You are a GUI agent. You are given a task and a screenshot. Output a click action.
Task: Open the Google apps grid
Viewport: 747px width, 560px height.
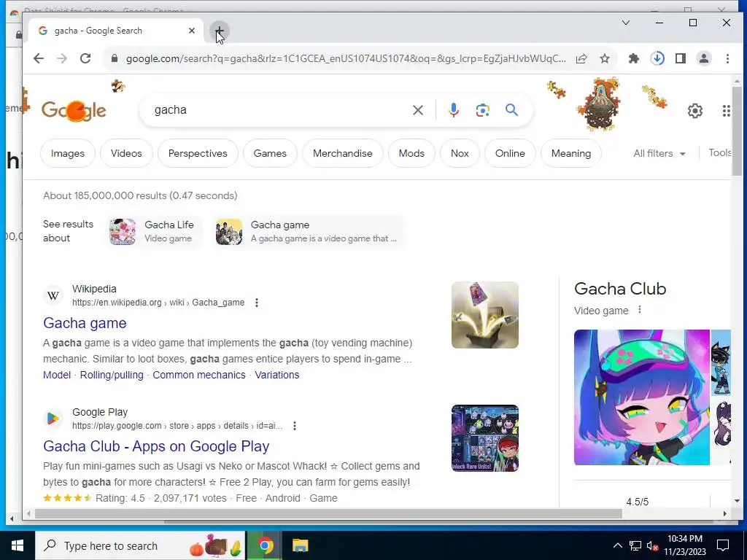(x=726, y=111)
